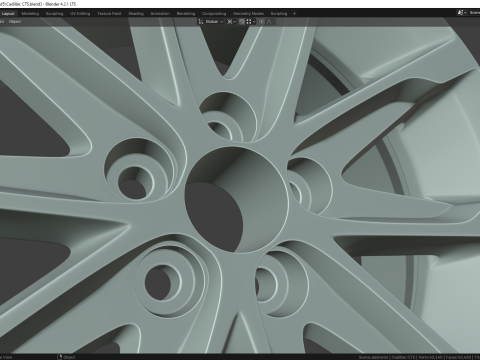480x360 pixels.
Task: Toggle proportional editing in the header
Action: coord(262,22)
